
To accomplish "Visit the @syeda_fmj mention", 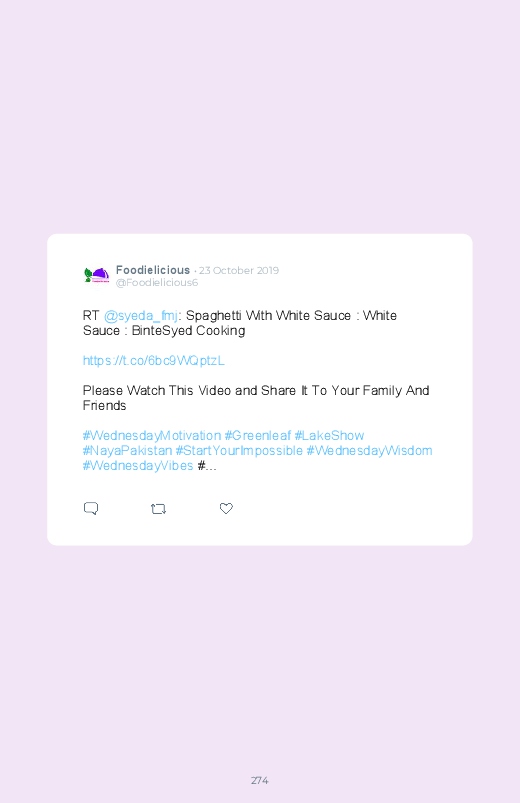I will (141, 315).
